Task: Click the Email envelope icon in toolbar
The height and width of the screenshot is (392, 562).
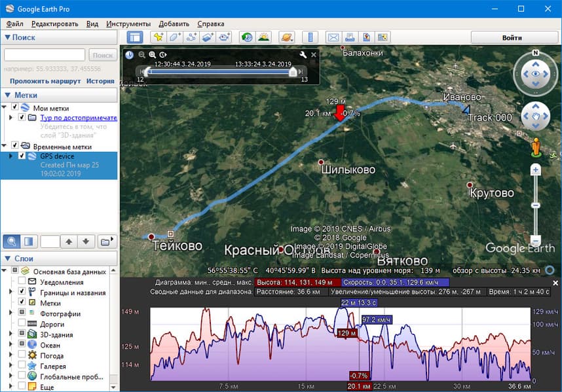Action: [333, 37]
